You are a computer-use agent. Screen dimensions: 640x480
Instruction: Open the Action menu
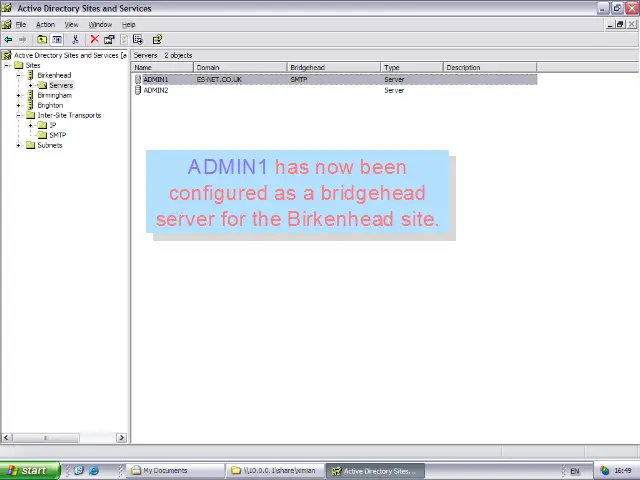pyautogui.click(x=45, y=24)
